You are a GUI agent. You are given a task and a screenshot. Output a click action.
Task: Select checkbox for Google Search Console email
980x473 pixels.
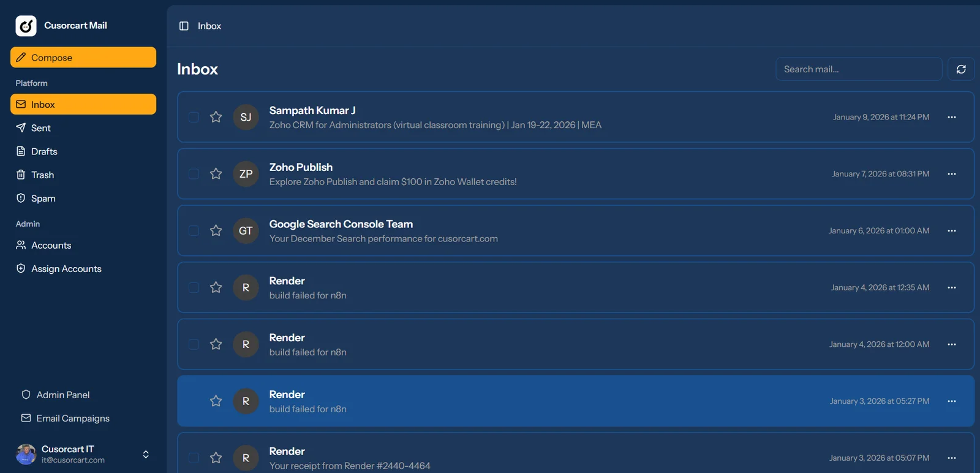click(194, 231)
